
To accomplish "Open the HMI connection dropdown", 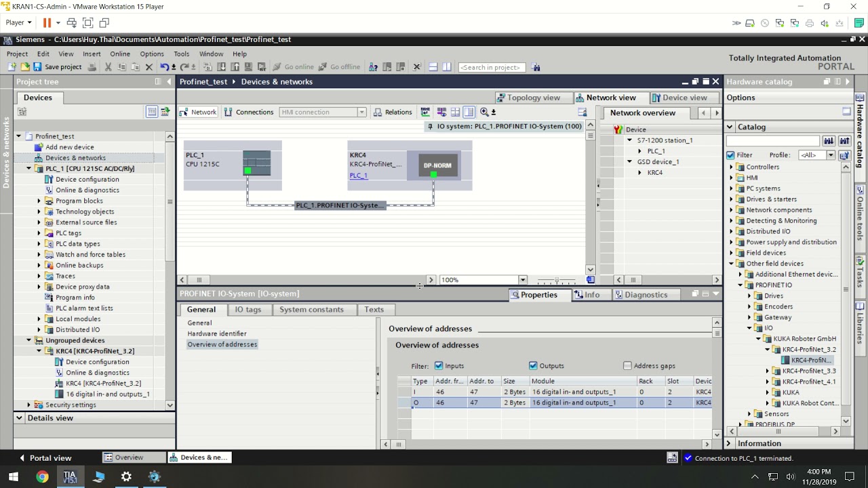I will [x=361, y=113].
